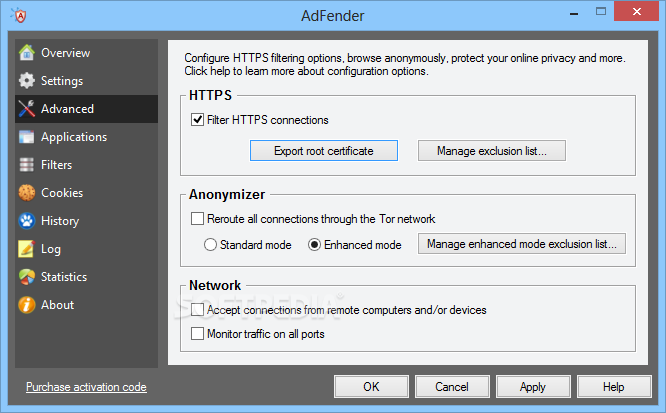Click the Settings gear icon
Viewport: 666px width, 413px height.
pyautogui.click(x=27, y=81)
